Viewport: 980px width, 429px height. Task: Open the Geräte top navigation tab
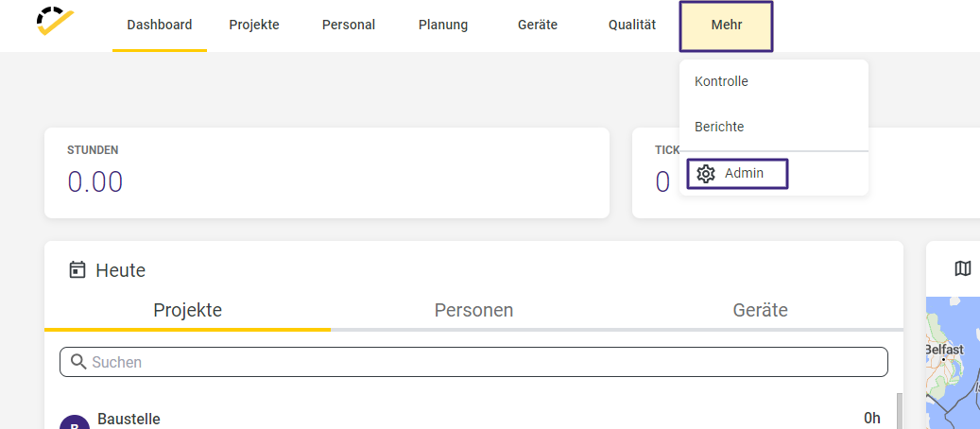tap(538, 26)
